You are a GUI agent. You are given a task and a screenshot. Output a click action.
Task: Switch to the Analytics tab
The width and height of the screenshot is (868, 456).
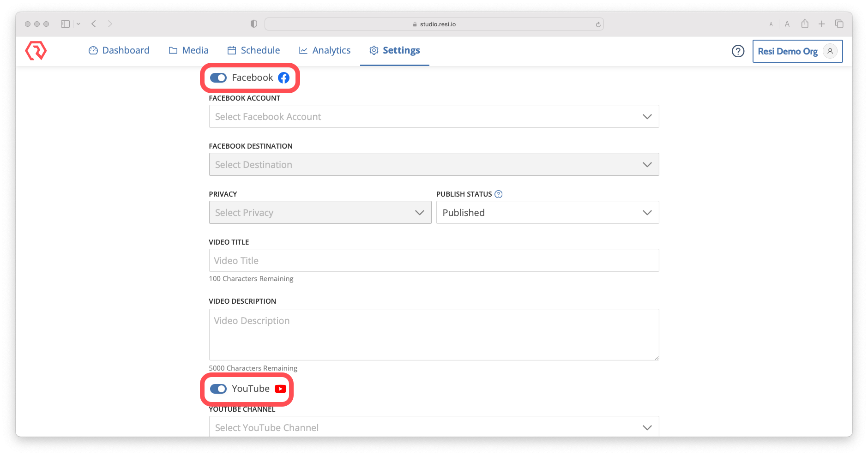325,50
